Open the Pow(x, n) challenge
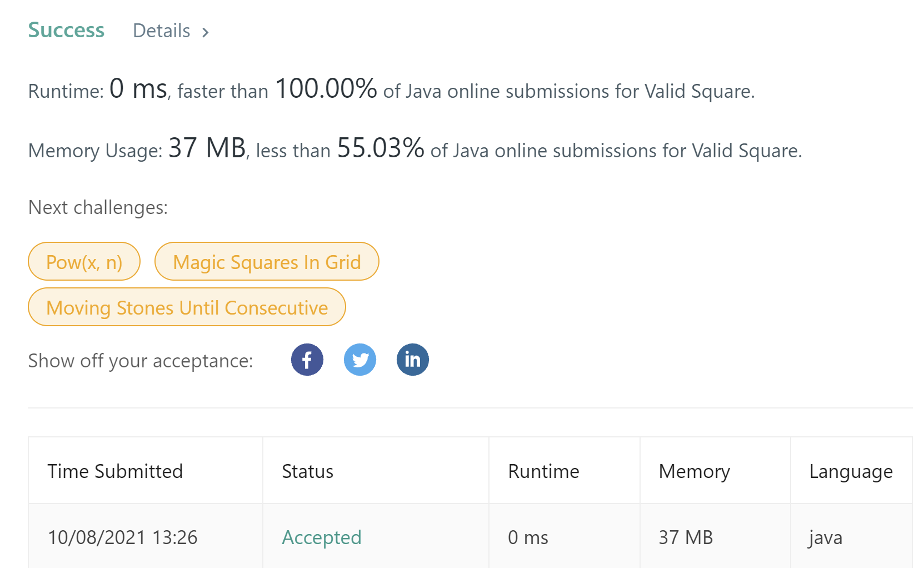The width and height of the screenshot is (924, 568). tap(84, 261)
